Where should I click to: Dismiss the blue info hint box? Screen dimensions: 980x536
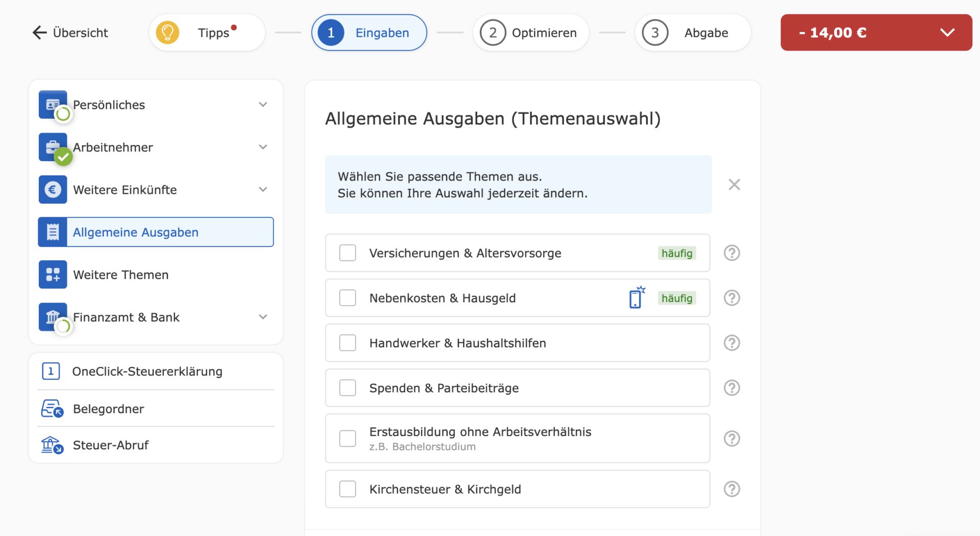coord(734,185)
